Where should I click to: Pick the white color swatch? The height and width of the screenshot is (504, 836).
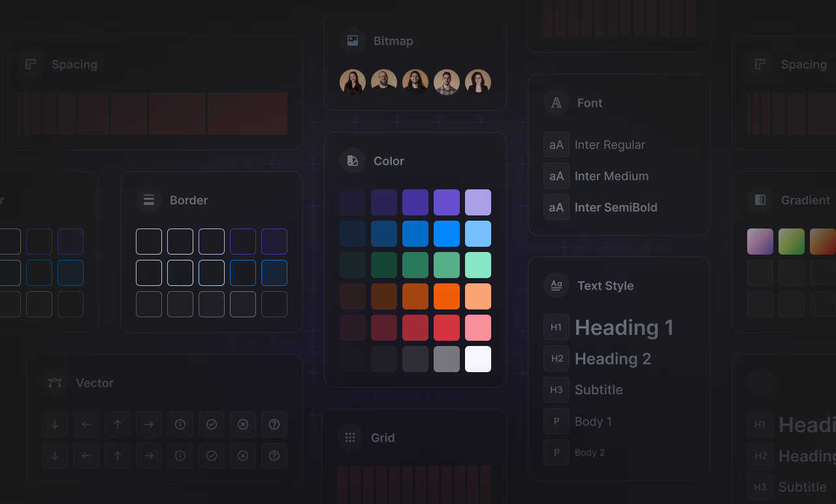click(478, 359)
